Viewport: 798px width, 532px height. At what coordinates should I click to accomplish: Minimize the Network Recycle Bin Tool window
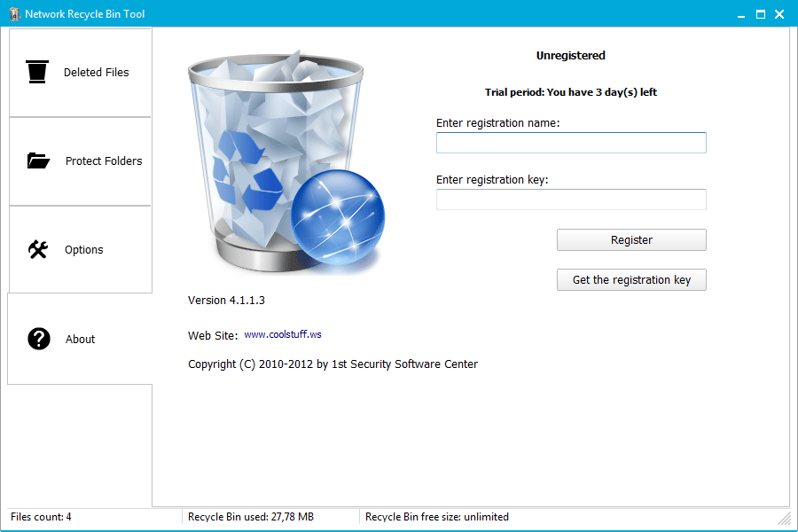tap(741, 15)
